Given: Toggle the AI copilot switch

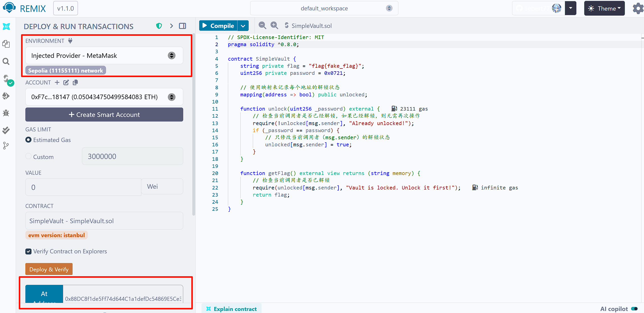Looking at the screenshot, I should pyautogui.click(x=634, y=309).
